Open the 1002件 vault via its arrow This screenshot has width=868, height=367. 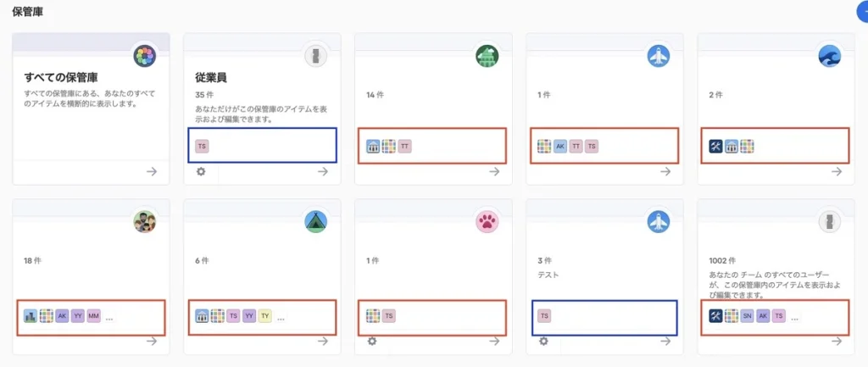(837, 341)
